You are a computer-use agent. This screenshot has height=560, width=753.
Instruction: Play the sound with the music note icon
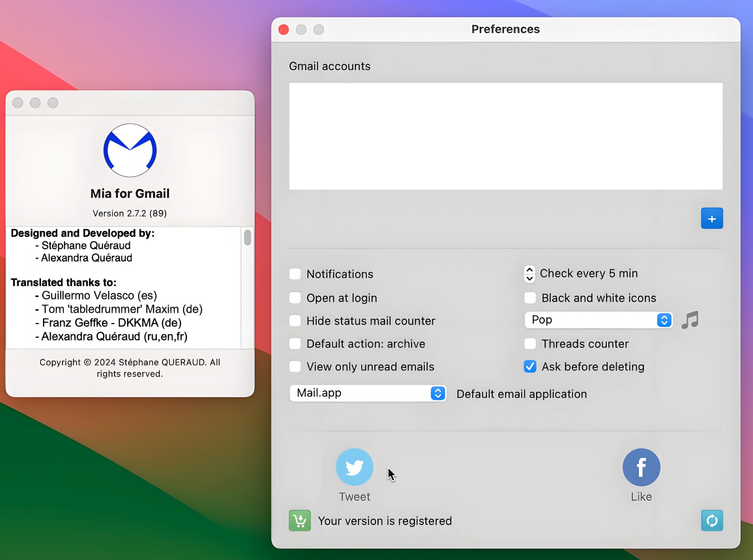pyautogui.click(x=690, y=320)
